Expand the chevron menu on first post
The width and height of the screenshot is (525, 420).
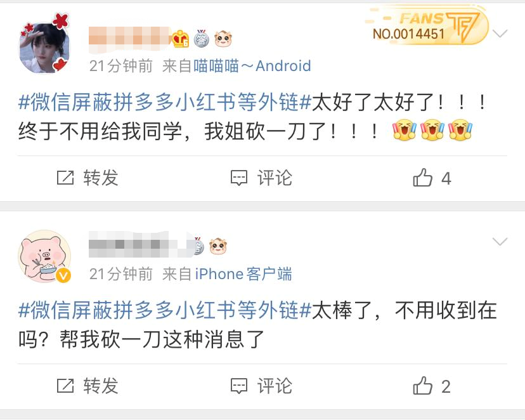500,34
